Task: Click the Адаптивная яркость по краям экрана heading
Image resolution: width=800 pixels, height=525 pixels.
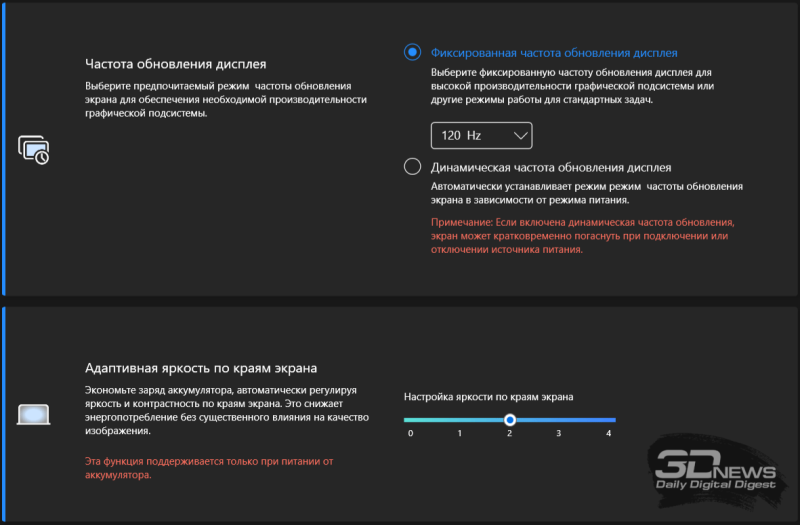Action: (x=208, y=367)
